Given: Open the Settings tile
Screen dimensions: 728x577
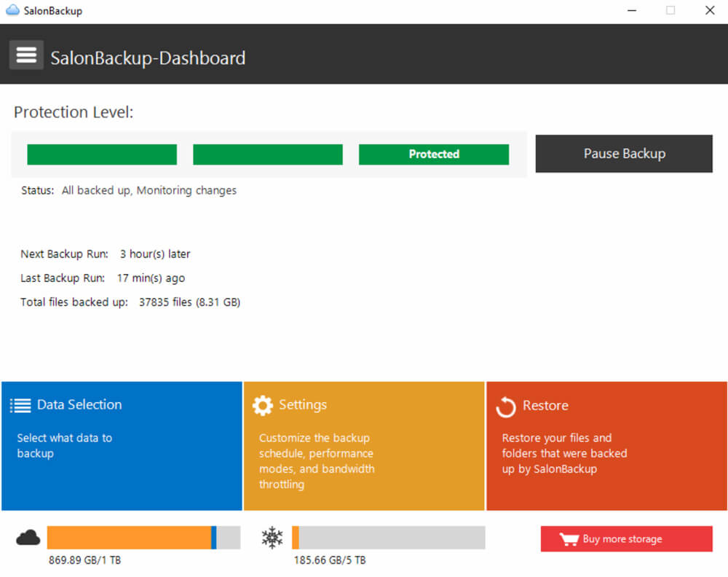Looking at the screenshot, I should 364,446.
